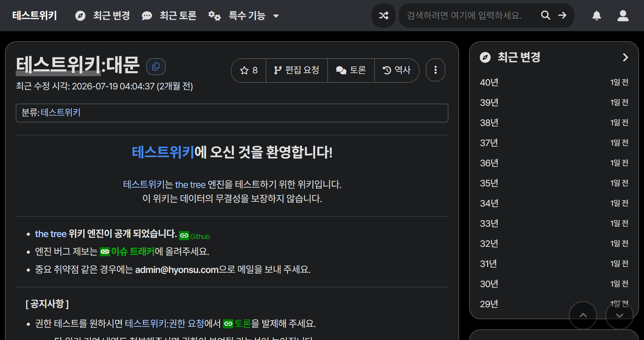The width and height of the screenshot is (644, 340).
Task: Open the 이슈 트래커 link
Action: pyautogui.click(x=133, y=252)
